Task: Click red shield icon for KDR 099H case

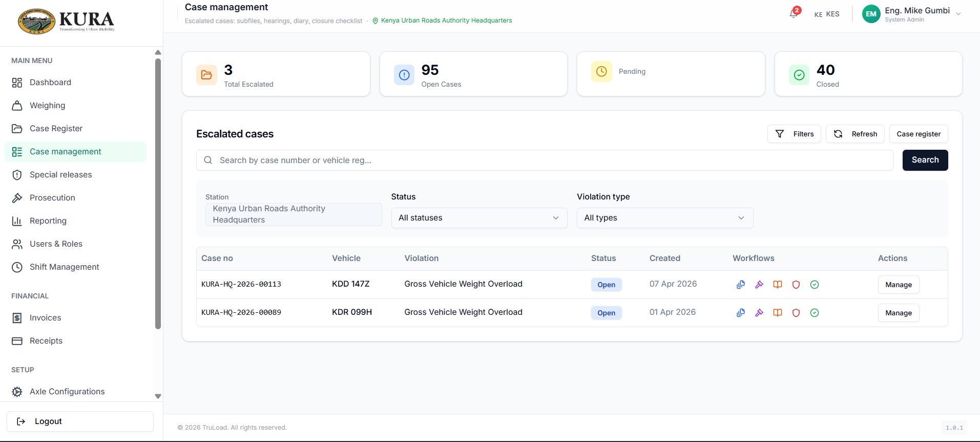Action: pos(796,313)
